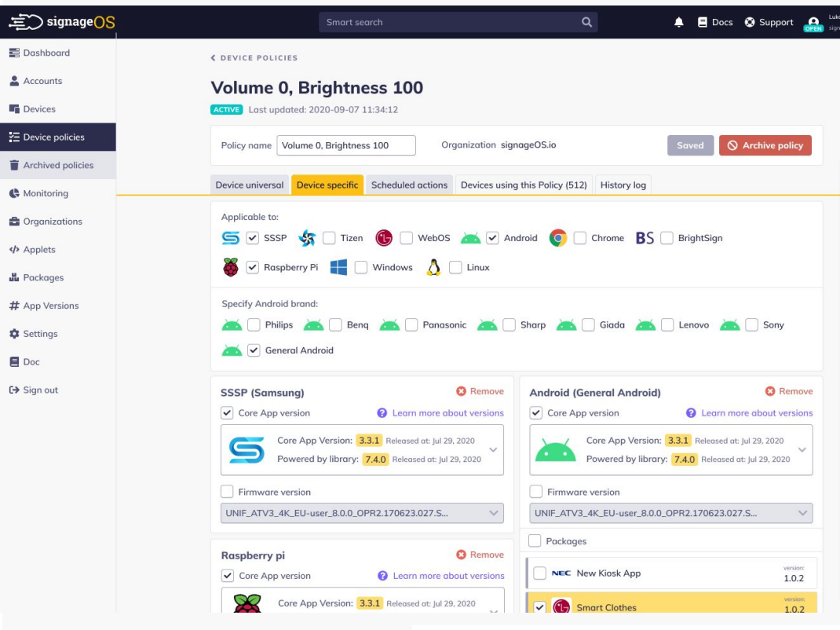Remove the Android (General Android) section
Image resolution: width=840 pixels, height=630 pixels.
pyautogui.click(x=789, y=391)
